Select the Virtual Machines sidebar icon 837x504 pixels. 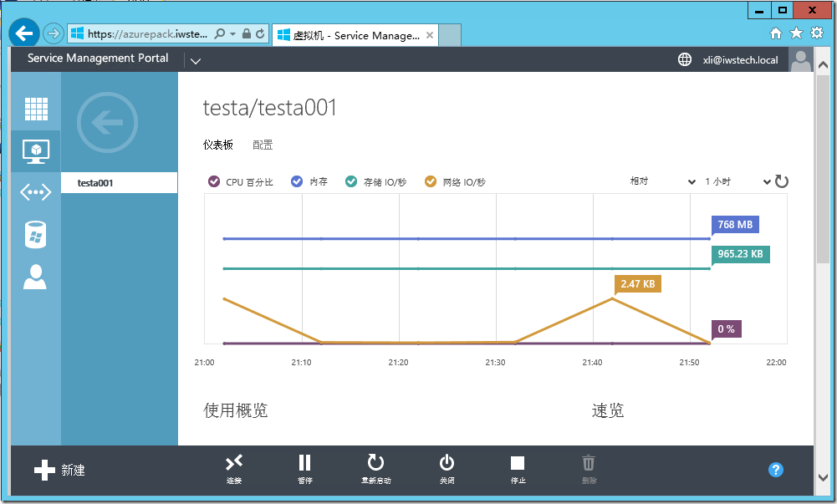click(36, 151)
